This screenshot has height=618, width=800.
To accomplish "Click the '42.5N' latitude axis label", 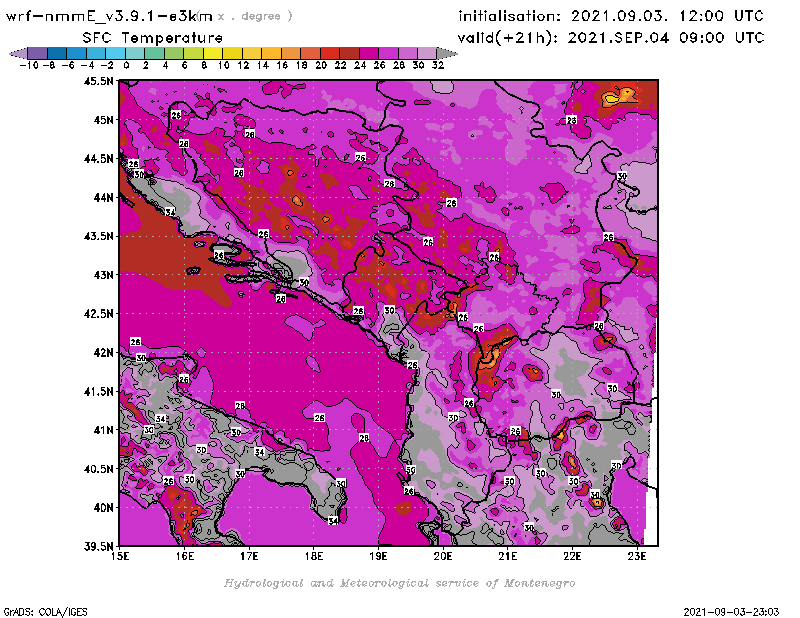I will 98,314.
